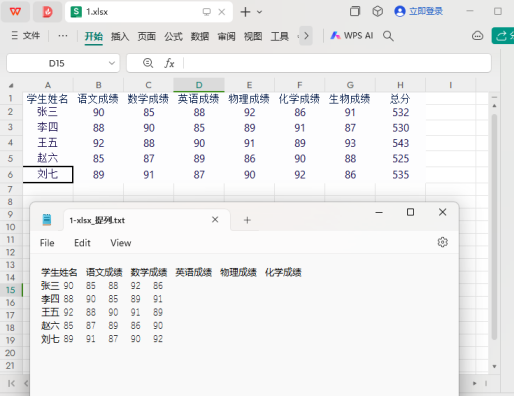Select the 审阅 ribbon tab
Viewport: 514px width, 396px height.
(x=226, y=36)
